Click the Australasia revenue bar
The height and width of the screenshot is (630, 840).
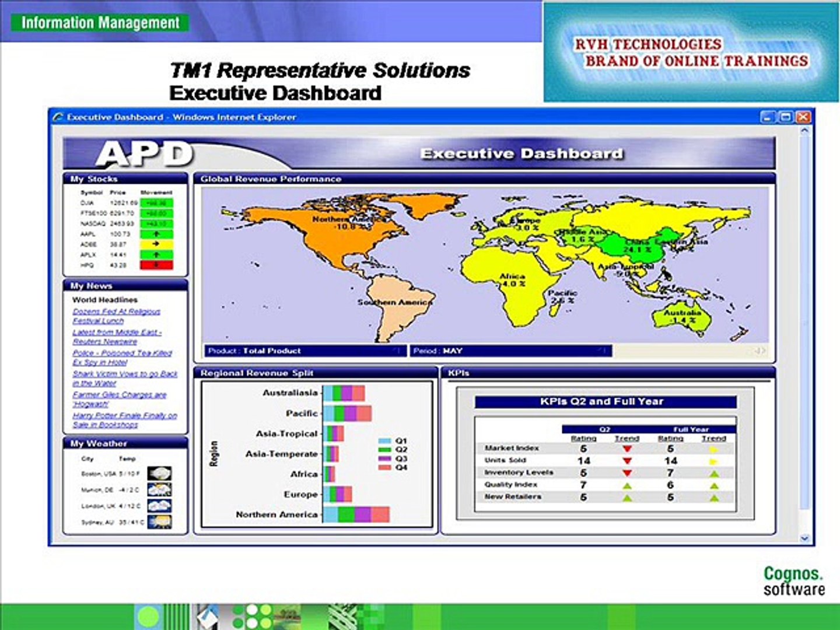[344, 393]
